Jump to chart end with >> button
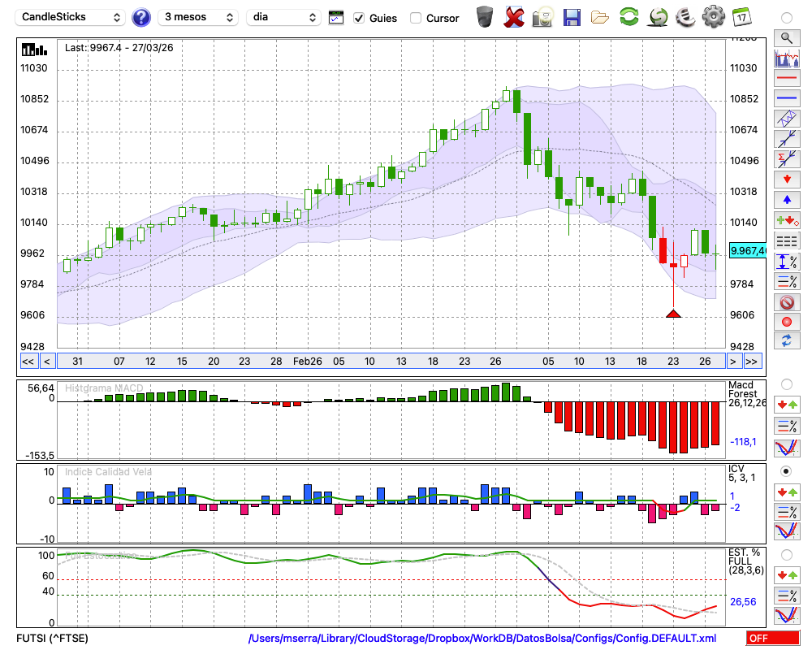 click(x=752, y=362)
